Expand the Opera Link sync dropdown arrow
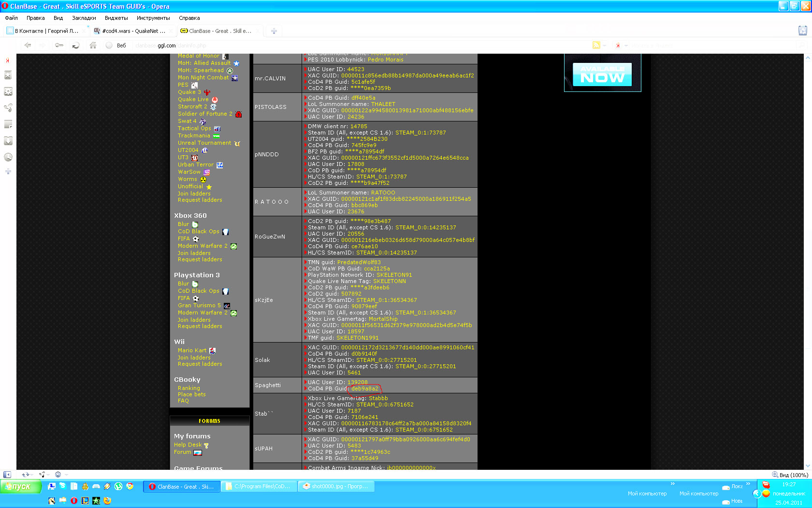 point(32,475)
